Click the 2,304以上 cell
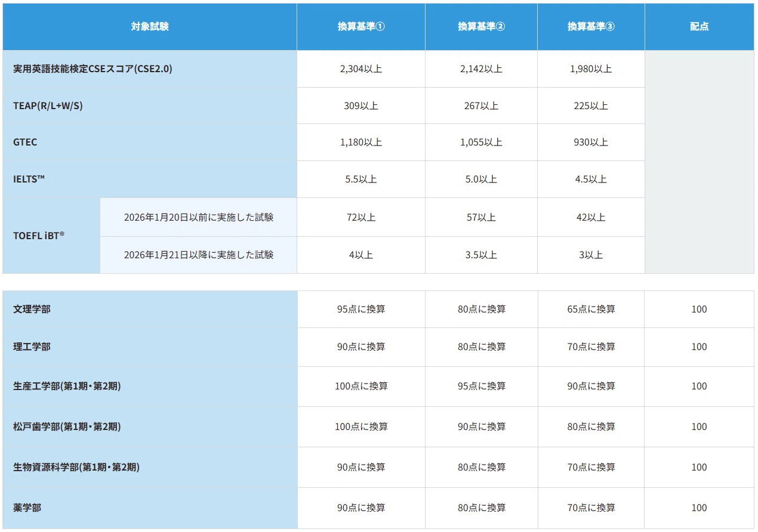This screenshot has height=532, width=758. tap(361, 69)
